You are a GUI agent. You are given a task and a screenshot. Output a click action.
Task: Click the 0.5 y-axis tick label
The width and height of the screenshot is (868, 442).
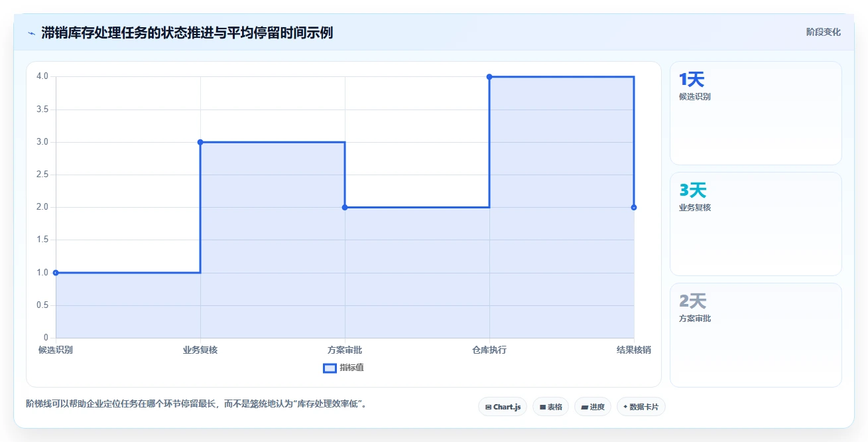(42, 305)
